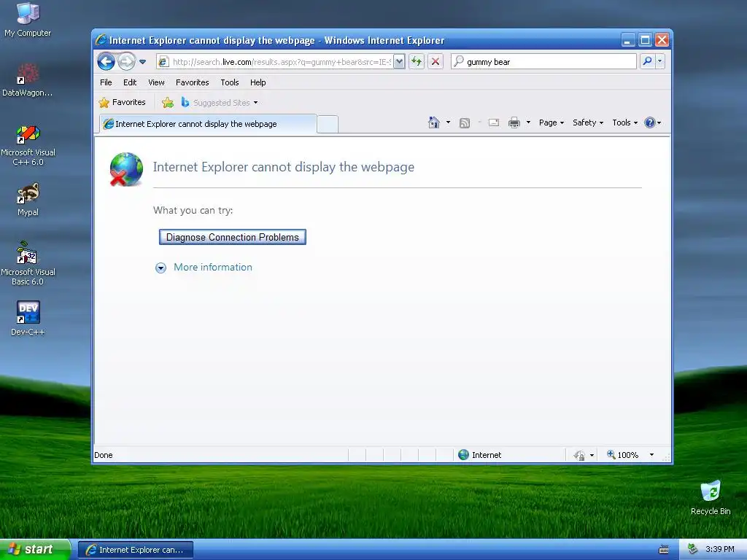Image resolution: width=747 pixels, height=560 pixels.
Task: Open the Help menu
Action: (x=258, y=82)
